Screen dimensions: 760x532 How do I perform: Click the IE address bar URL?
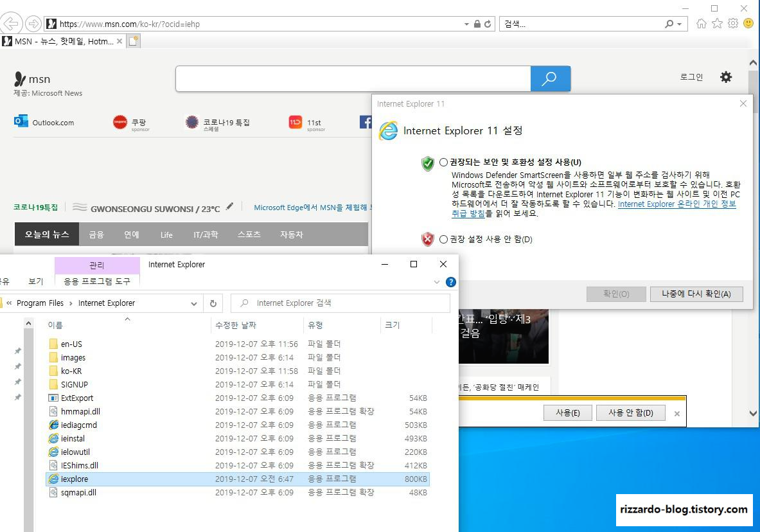pos(130,24)
